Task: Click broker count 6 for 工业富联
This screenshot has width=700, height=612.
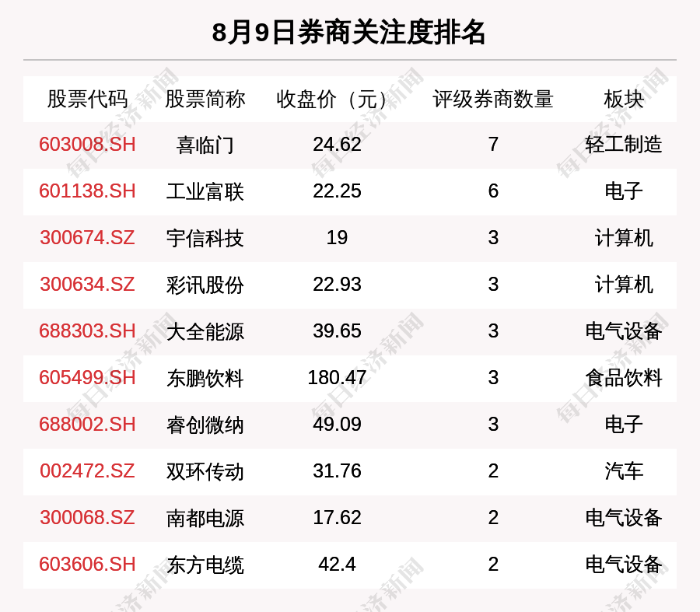Action: click(x=493, y=191)
